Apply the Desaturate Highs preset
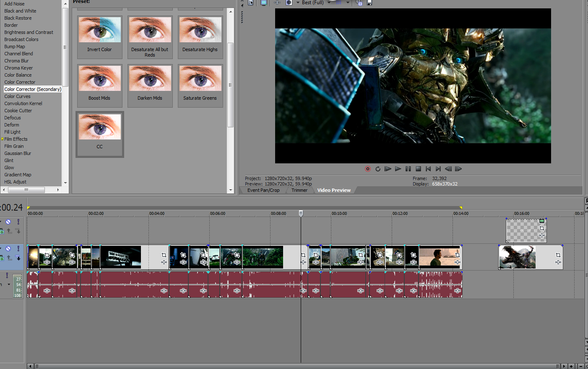This screenshot has width=588, height=369. 200,37
